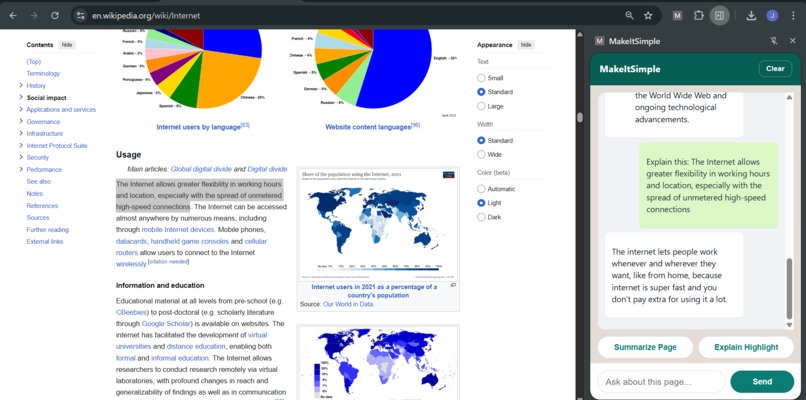The image size is (806, 400).
Task: Send the chat message
Action: tap(762, 381)
